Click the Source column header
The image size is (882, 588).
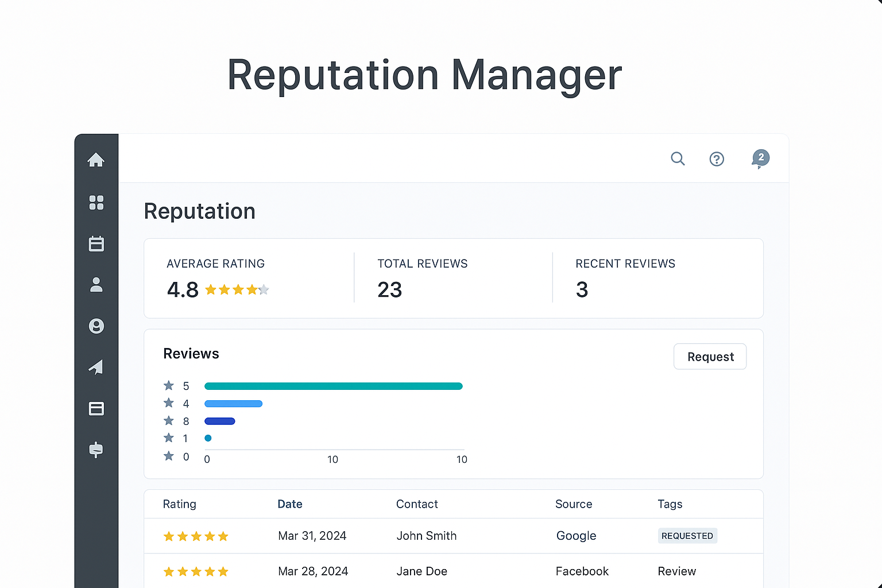click(x=574, y=504)
